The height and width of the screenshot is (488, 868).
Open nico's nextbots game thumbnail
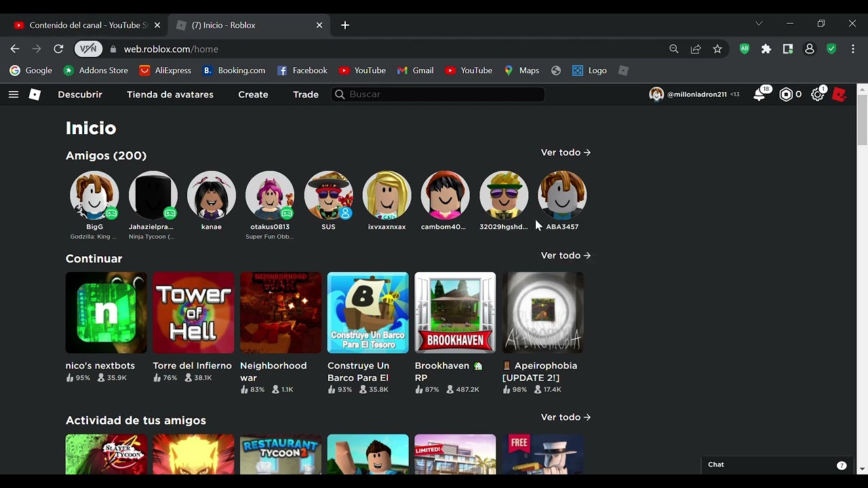click(106, 312)
